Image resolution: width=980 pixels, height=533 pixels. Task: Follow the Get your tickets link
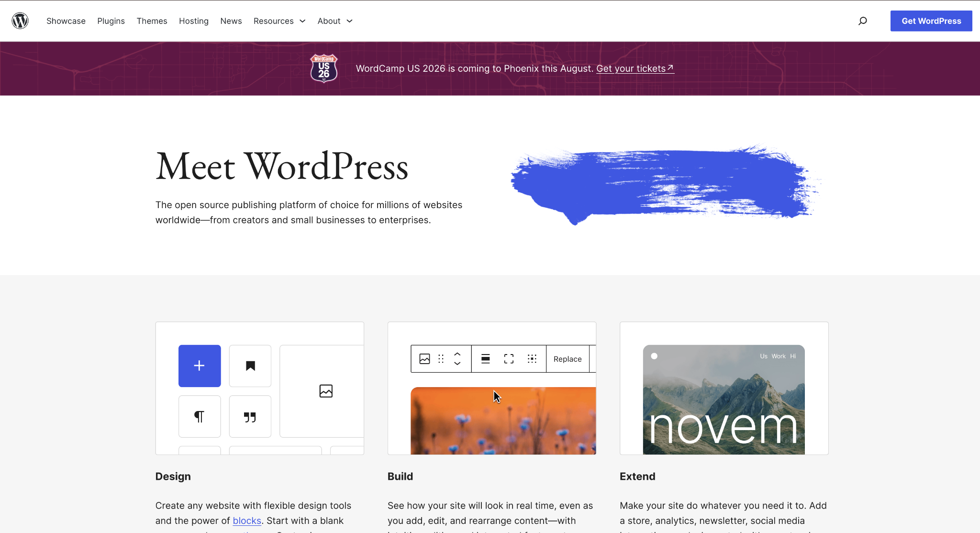635,68
